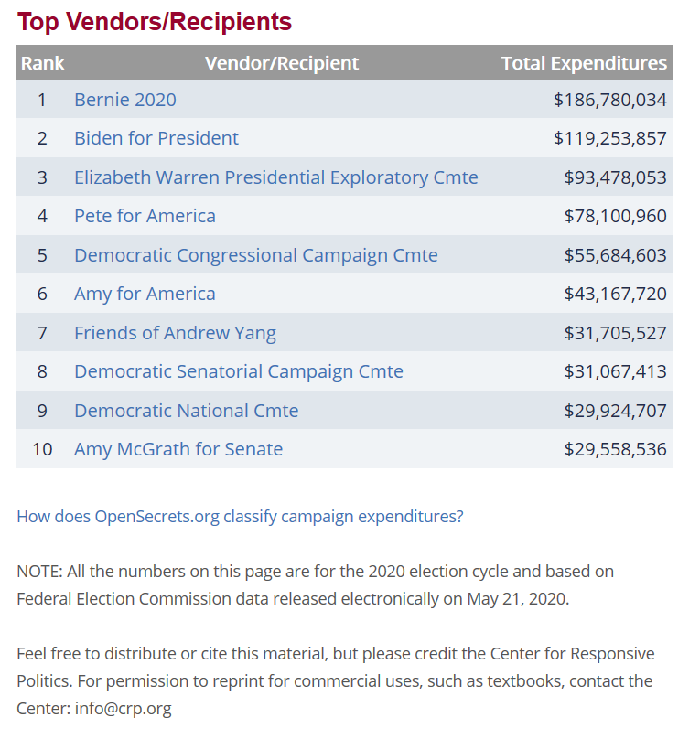Click the Rank column header
700x750 pixels.
click(x=42, y=63)
